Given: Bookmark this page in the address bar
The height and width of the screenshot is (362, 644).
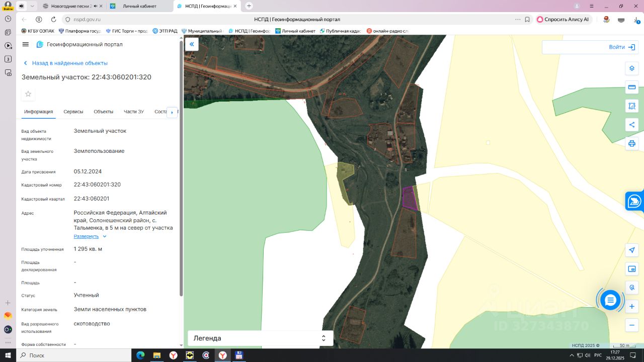Looking at the screenshot, I should (x=527, y=20).
